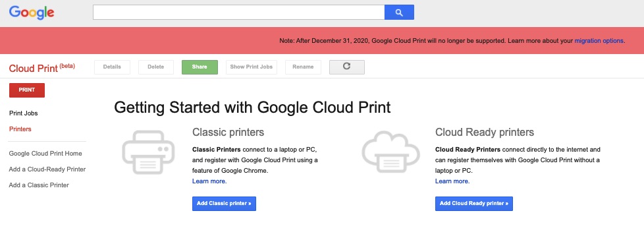Open Add a Classic Printer link
Viewport: 644px width, 242px height.
(39, 185)
